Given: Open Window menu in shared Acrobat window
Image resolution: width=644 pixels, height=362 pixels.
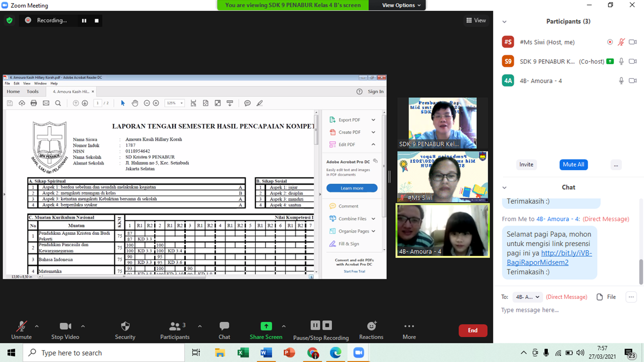Looking at the screenshot, I should coord(40,83).
